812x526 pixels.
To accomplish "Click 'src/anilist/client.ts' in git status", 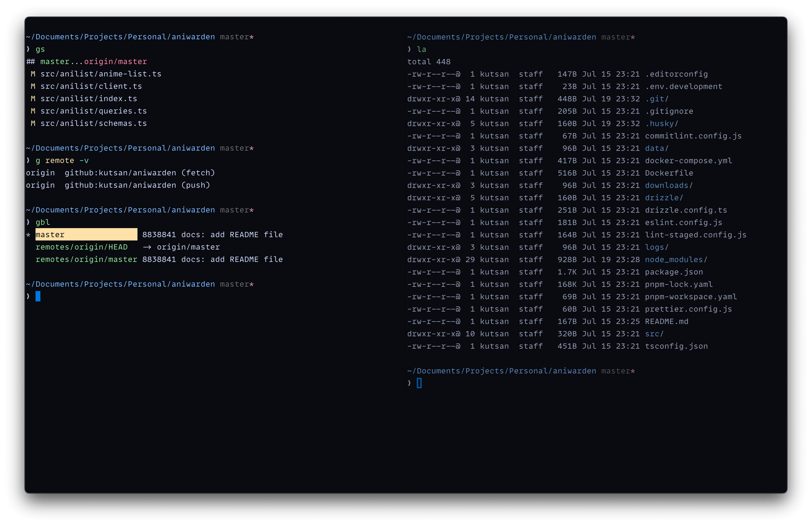I will point(91,86).
